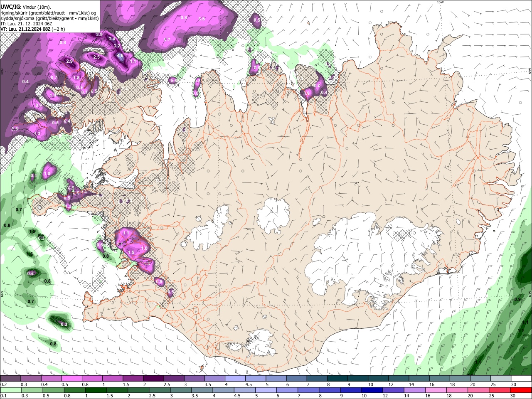Screen dimensions: 532x399
Task: Click the 1.6 snowfall value in Westfjords
Action: (76, 78)
